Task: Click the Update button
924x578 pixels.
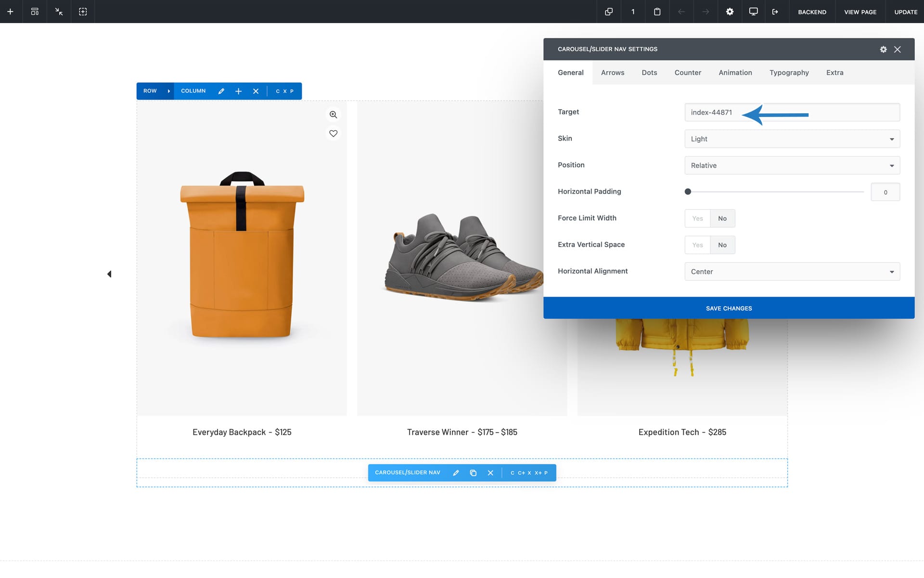Action: click(905, 12)
